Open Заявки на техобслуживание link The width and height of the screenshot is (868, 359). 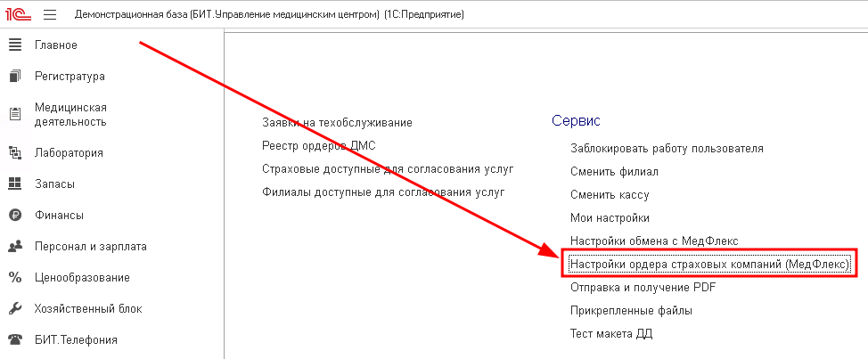(337, 122)
